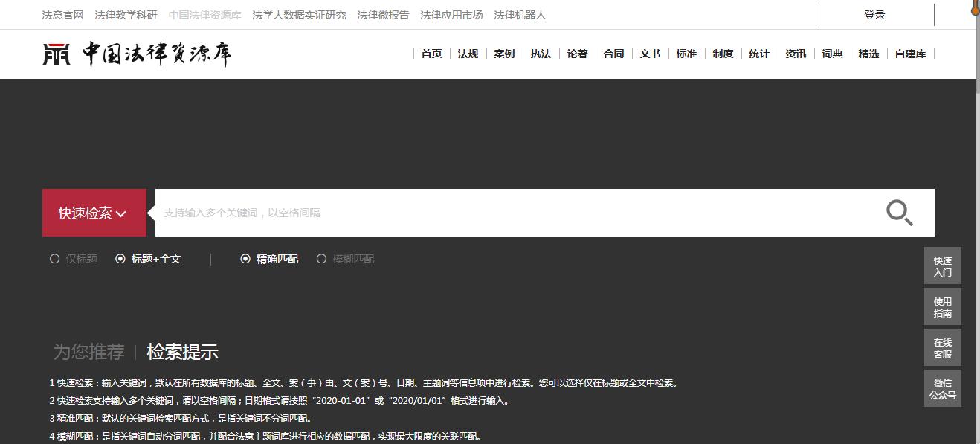
Task: Open the 快速入门 side button
Action: (x=943, y=266)
